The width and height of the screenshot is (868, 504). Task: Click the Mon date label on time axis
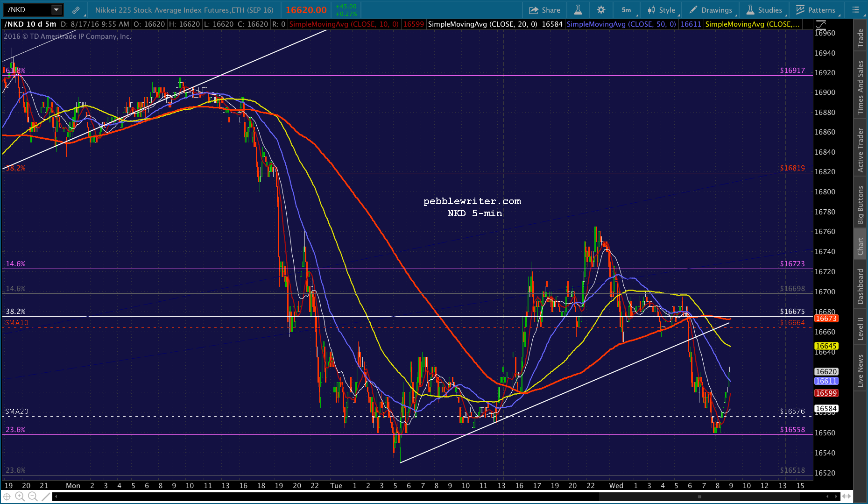pyautogui.click(x=73, y=486)
